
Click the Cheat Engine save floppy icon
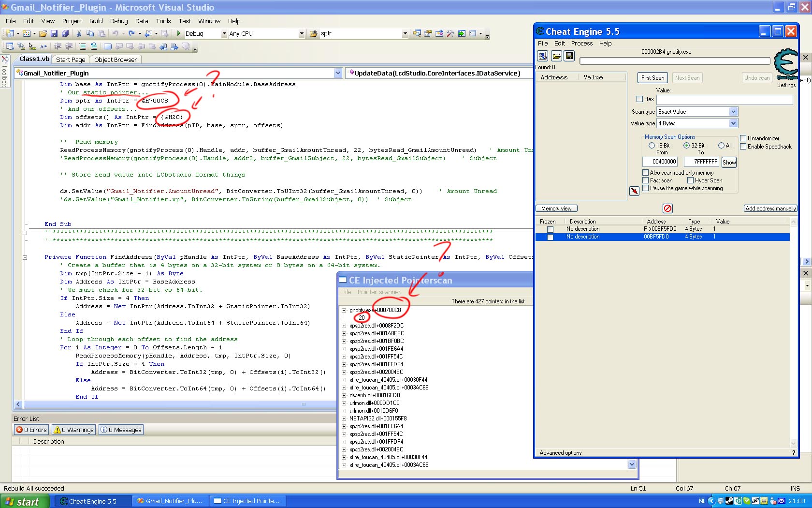pos(569,56)
